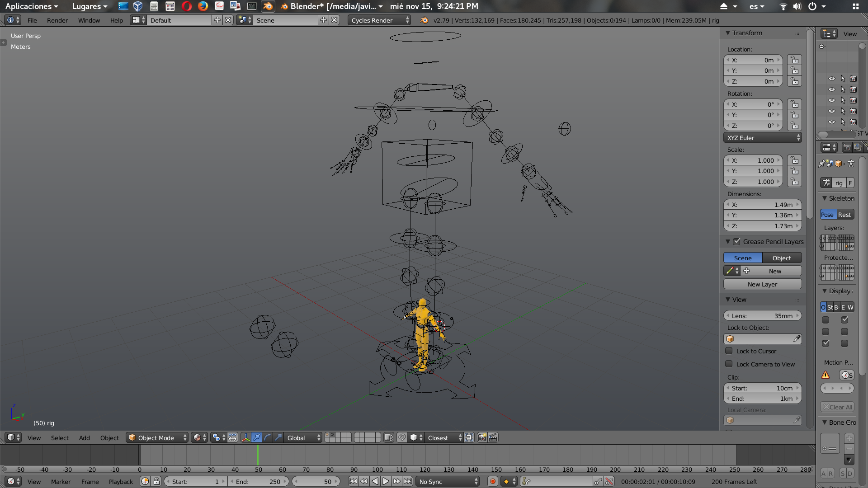The image size is (868, 488).
Task: Collapse the Skeleton panel
Action: (824, 198)
